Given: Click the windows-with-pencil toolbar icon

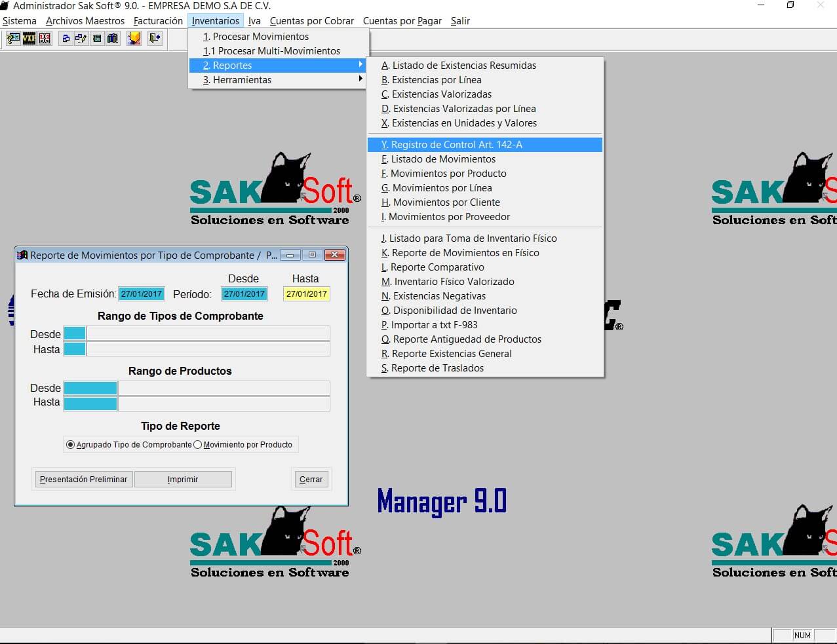Looking at the screenshot, I should point(81,39).
